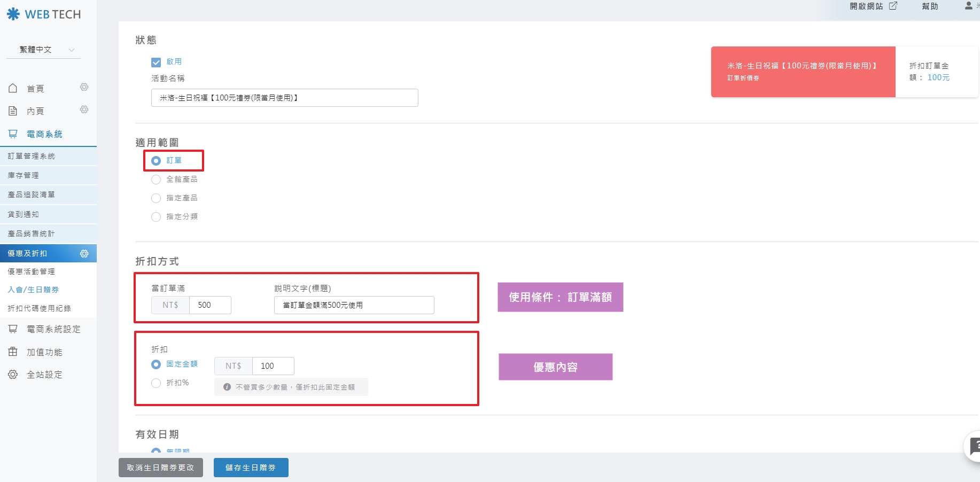980x482 pixels.
Task: Select the 指定分類 radio button
Action: (x=156, y=217)
